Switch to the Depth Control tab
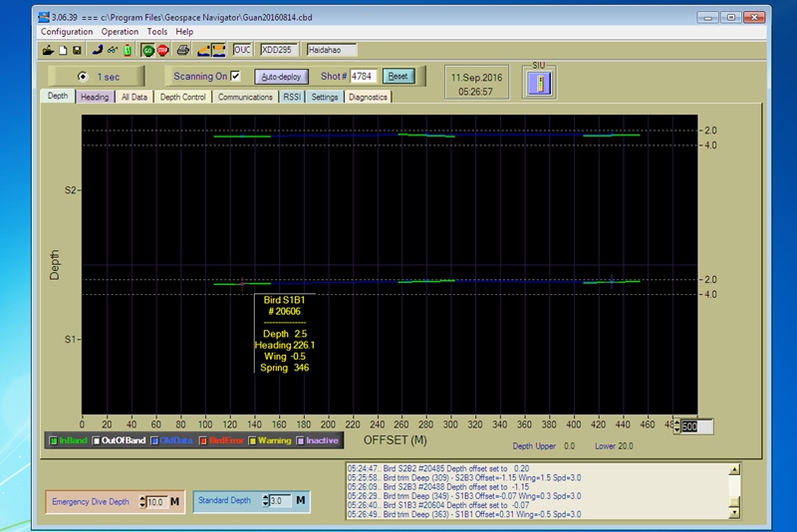The width and height of the screenshot is (797, 532). pos(183,97)
